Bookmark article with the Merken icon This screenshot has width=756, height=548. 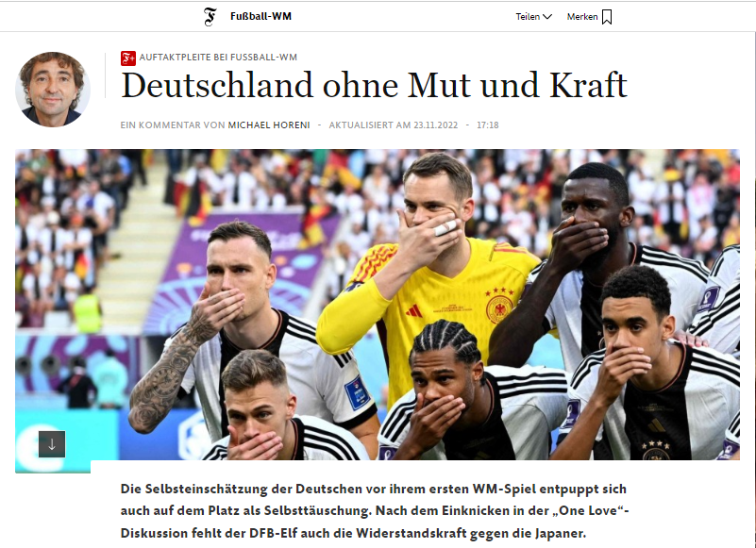[x=607, y=17]
